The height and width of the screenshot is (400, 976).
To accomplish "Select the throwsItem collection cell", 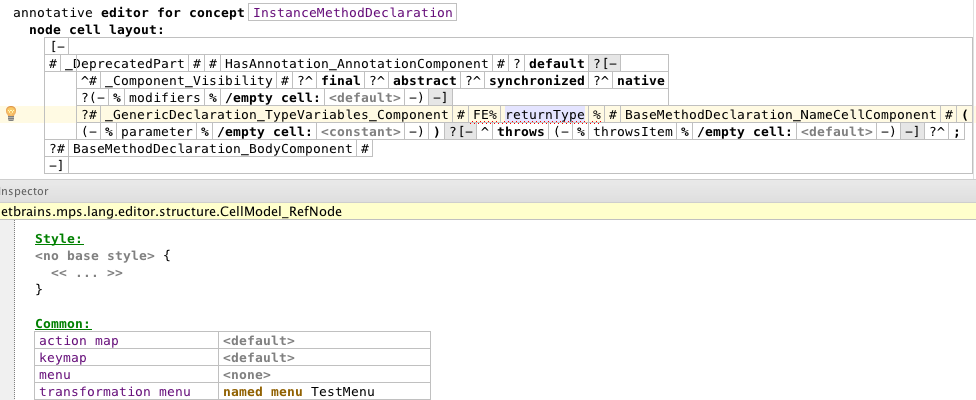I will click(x=634, y=132).
